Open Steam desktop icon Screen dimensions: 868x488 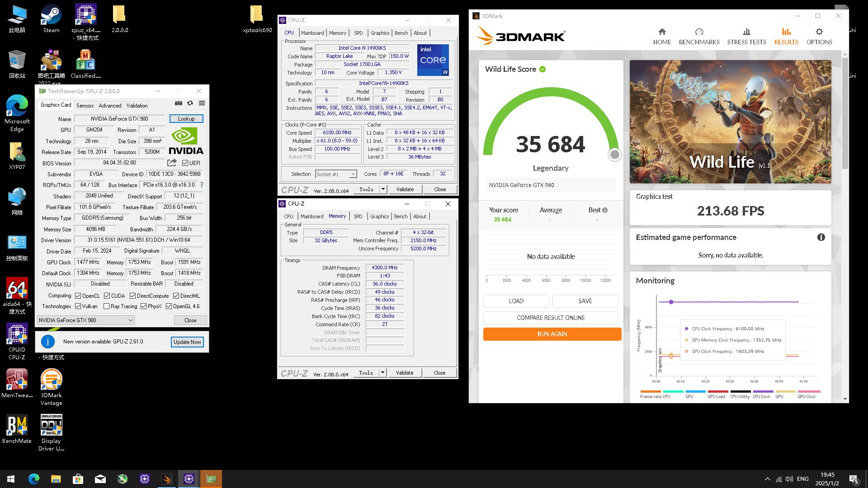[x=51, y=19]
